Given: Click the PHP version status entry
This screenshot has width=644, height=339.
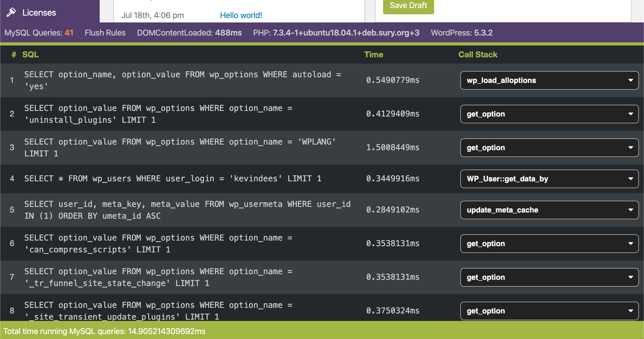Looking at the screenshot, I should pos(336,32).
